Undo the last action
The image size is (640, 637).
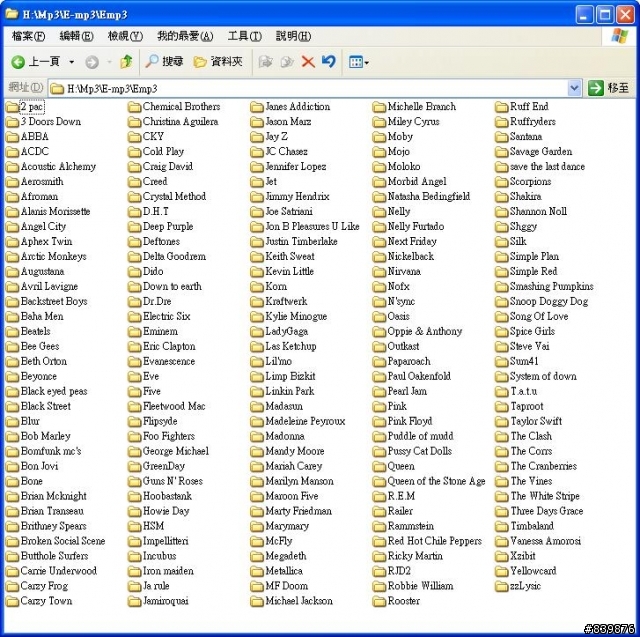[x=329, y=62]
